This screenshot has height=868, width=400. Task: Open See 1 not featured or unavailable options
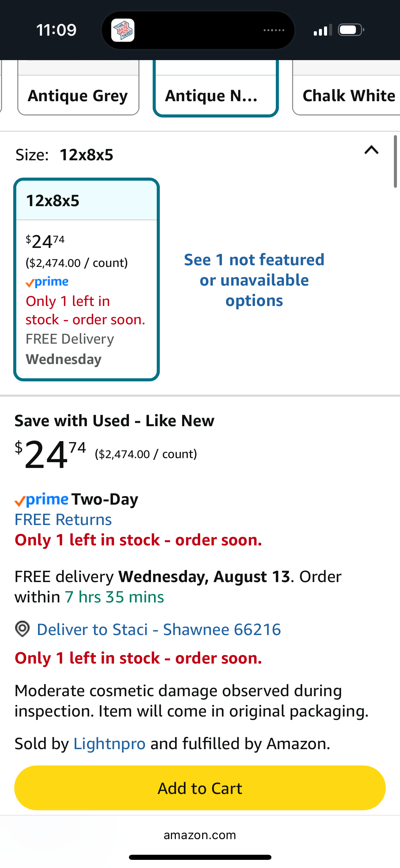(x=254, y=280)
